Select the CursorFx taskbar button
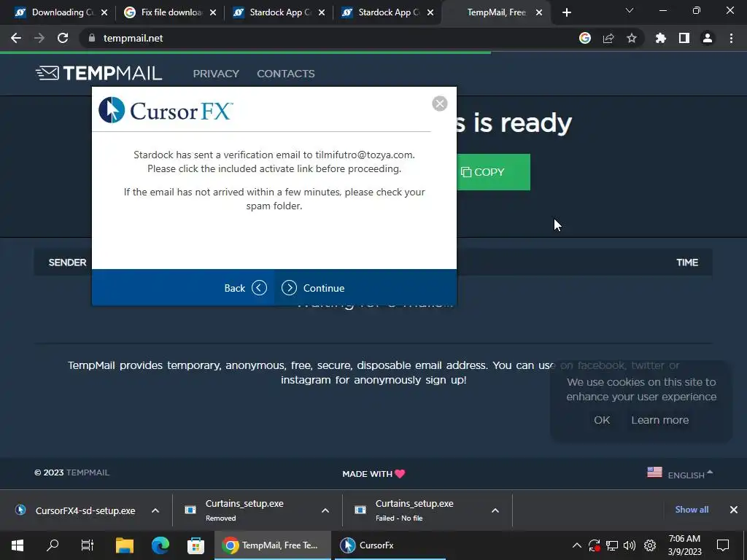 click(390, 545)
